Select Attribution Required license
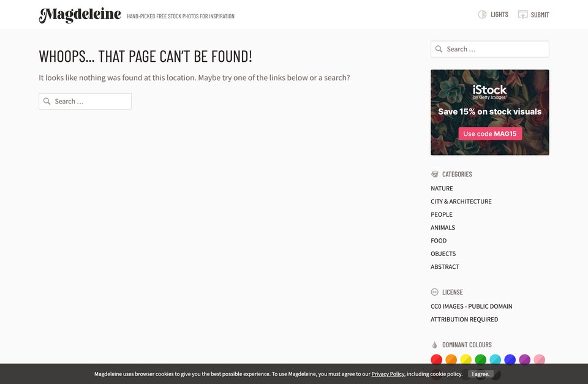 click(464, 320)
